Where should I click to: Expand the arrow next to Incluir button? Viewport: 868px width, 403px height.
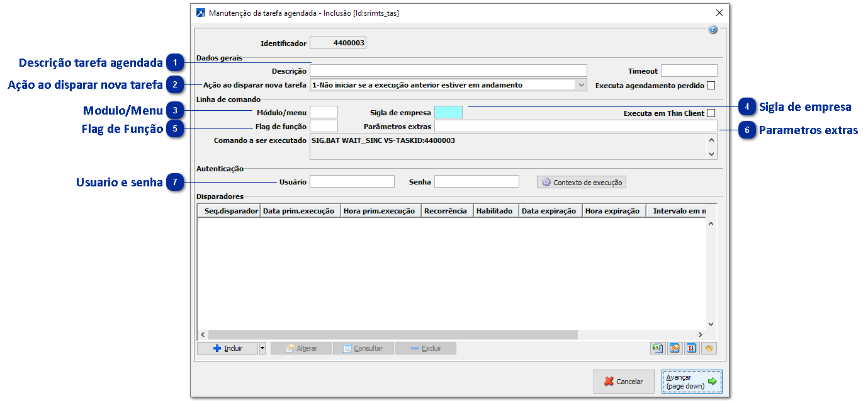pyautogui.click(x=262, y=348)
